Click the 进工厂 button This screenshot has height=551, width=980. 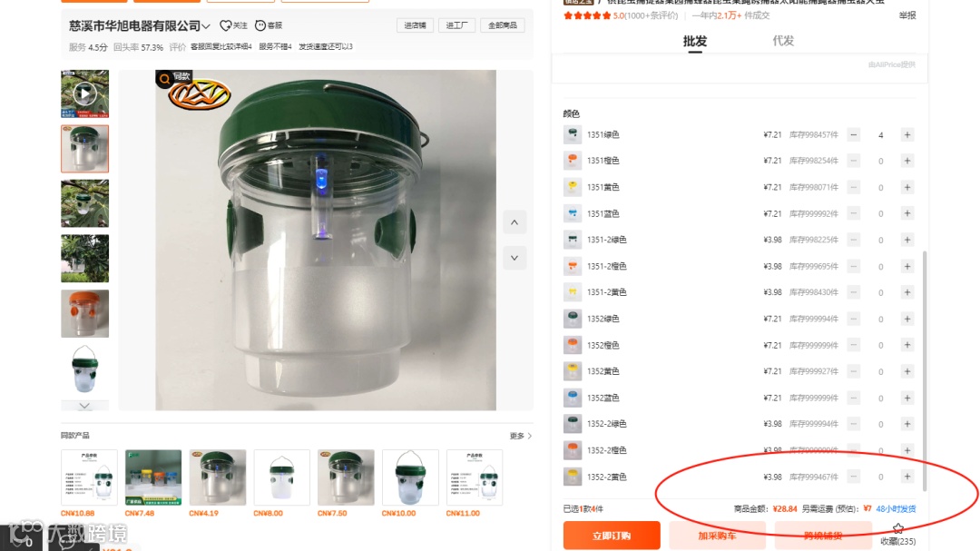click(456, 25)
